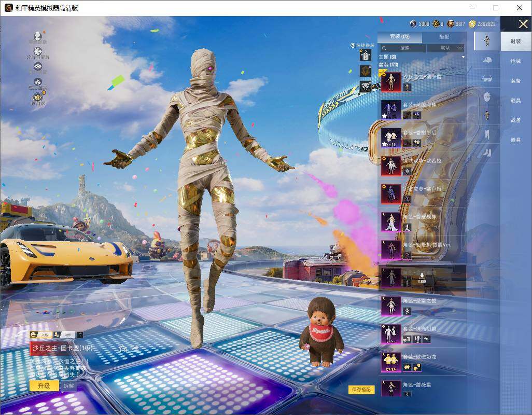532x415 pixels.
Task: Click the yellow 升级 upgrade button
Action: pos(44,386)
